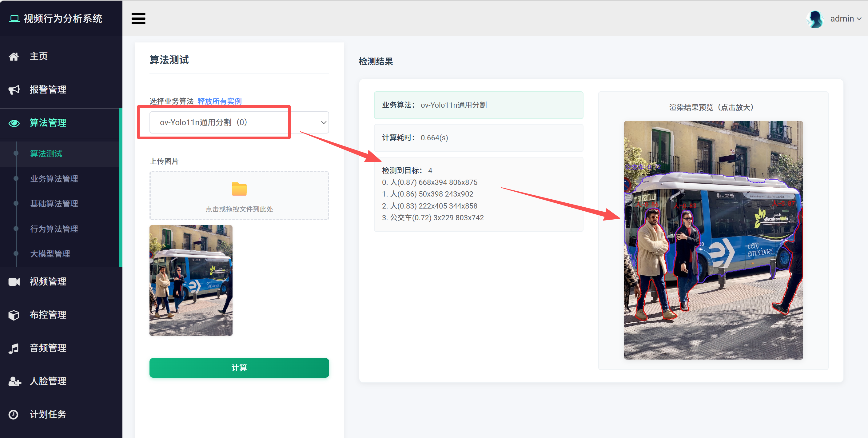Click the yellow folder upload icon

coord(239,189)
